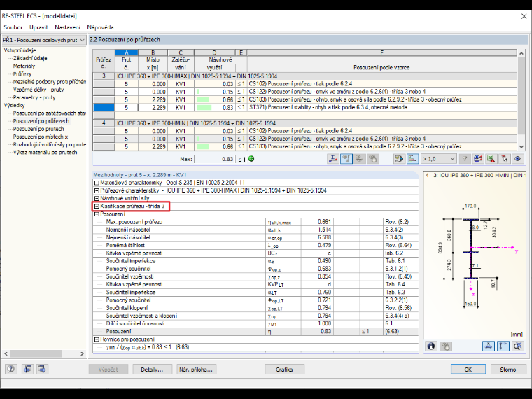Screen dimensions: 532x399
Task: Click the green status circle next to Max
Action: click(x=251, y=159)
